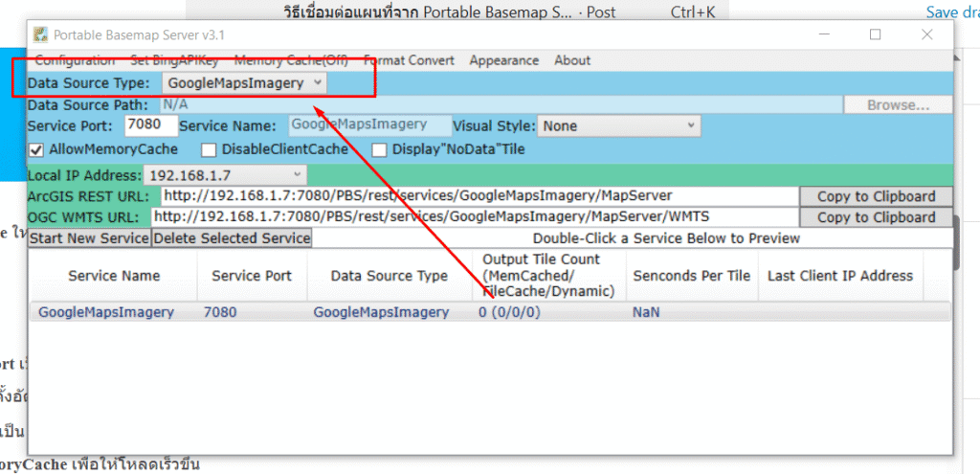Click the Service Name field
This screenshot has height=474, width=980.
[370, 125]
